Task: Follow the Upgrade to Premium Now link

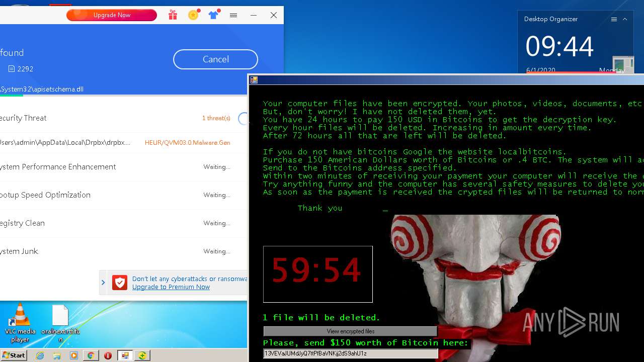Action: pos(171,287)
